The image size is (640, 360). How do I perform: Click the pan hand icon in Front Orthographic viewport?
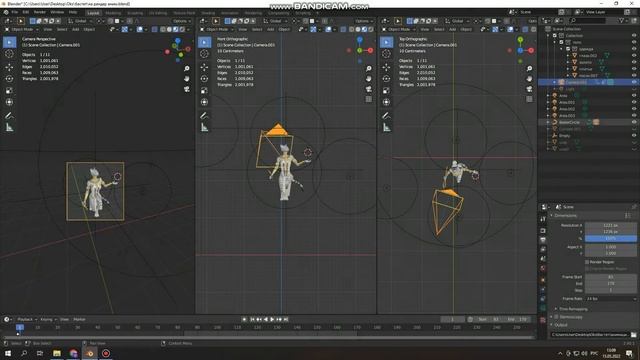tap(369, 78)
